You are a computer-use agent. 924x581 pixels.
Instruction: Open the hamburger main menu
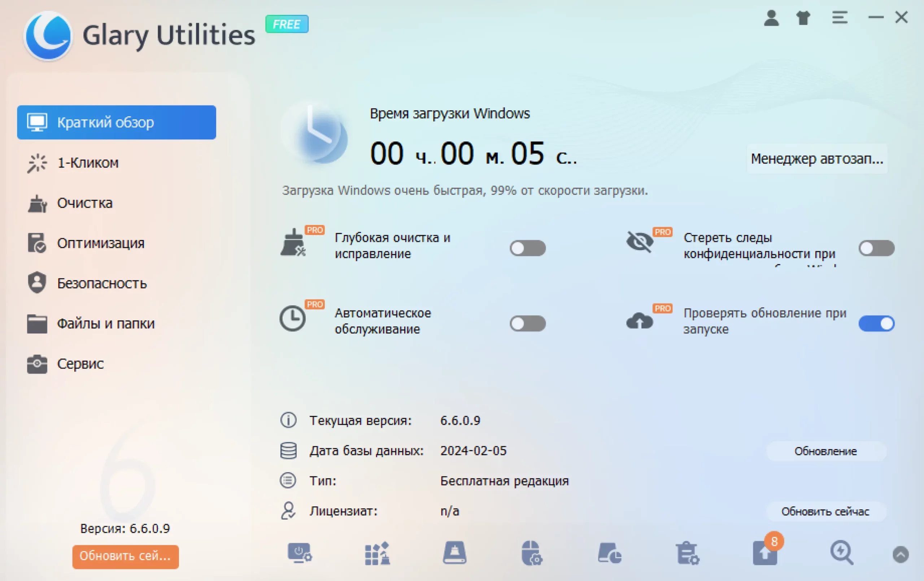coord(840,18)
